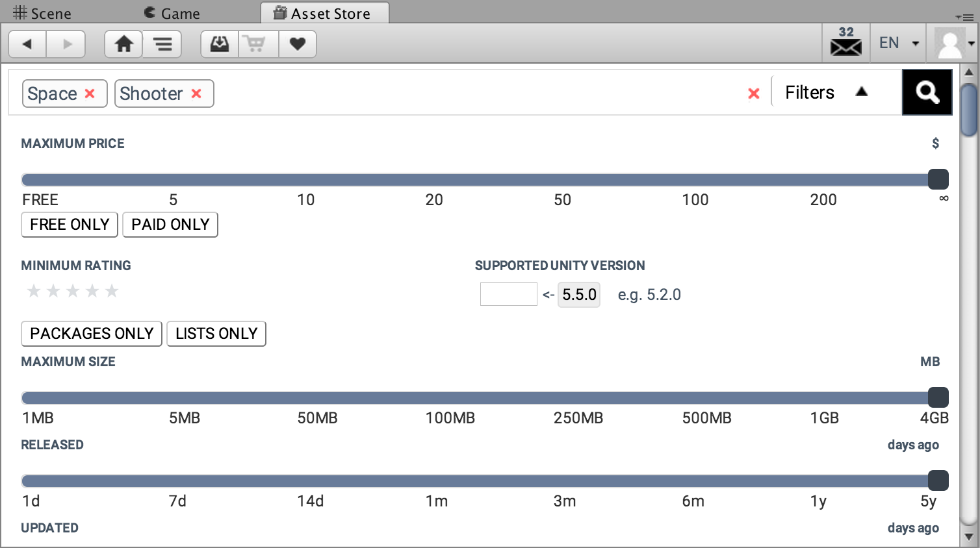Open the wish list heart icon
Screen dimensions: 980x548
[298, 44]
